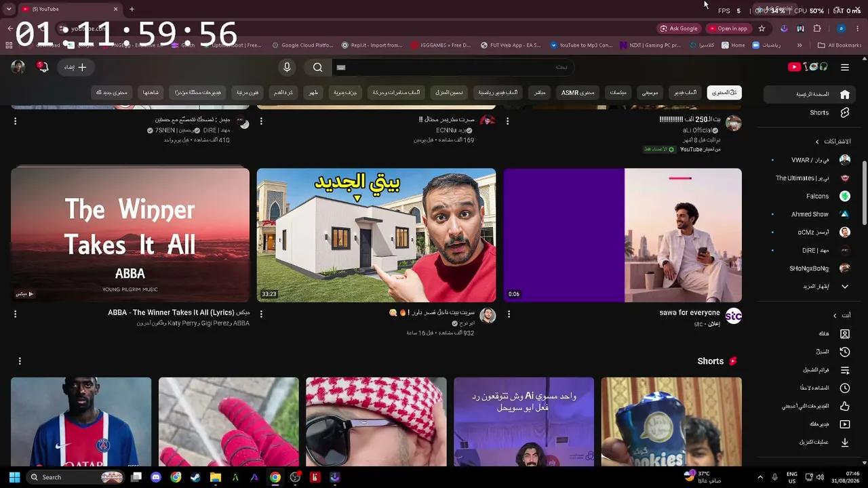Select the Music (موسيقى) chip
Viewport: 868px width, 488px height.
(x=650, y=92)
